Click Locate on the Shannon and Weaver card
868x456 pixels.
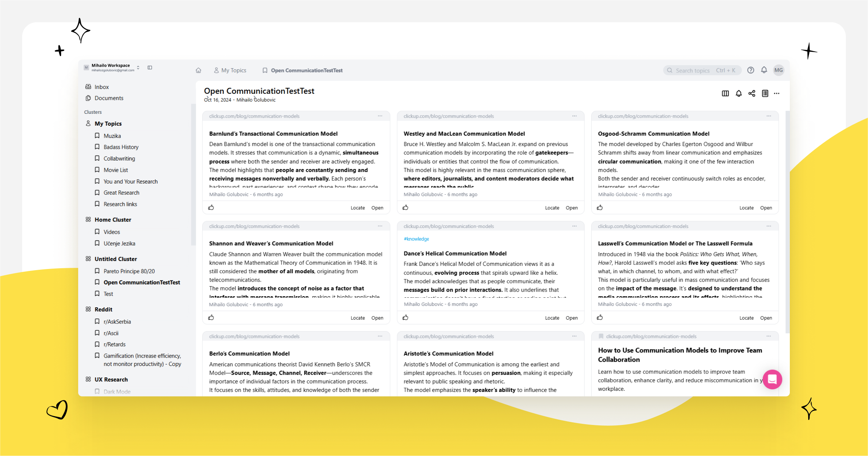[358, 318]
